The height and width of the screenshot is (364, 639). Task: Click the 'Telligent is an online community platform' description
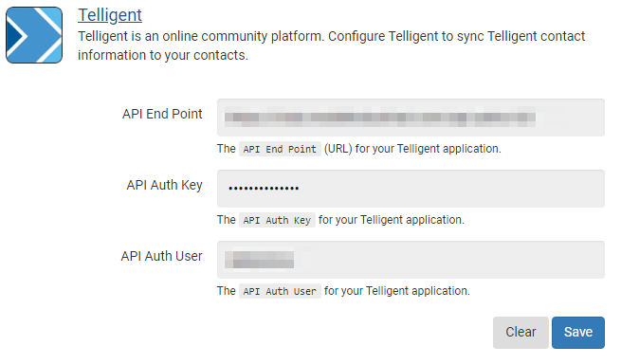click(331, 45)
